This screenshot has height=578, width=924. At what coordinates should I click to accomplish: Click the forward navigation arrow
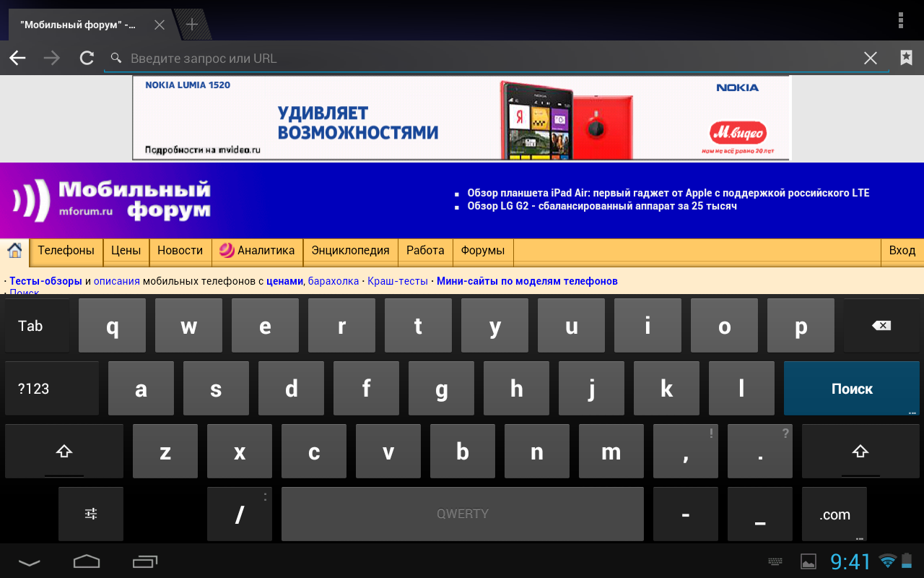(52, 58)
